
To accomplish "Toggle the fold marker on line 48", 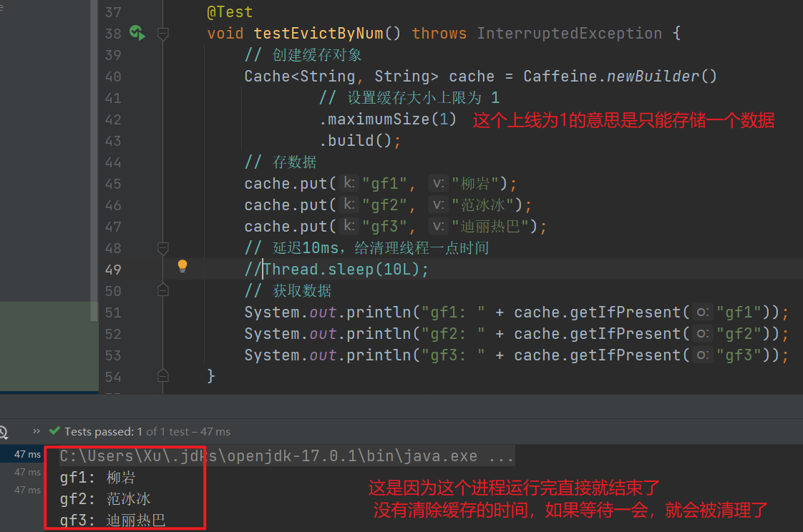I will (163, 248).
